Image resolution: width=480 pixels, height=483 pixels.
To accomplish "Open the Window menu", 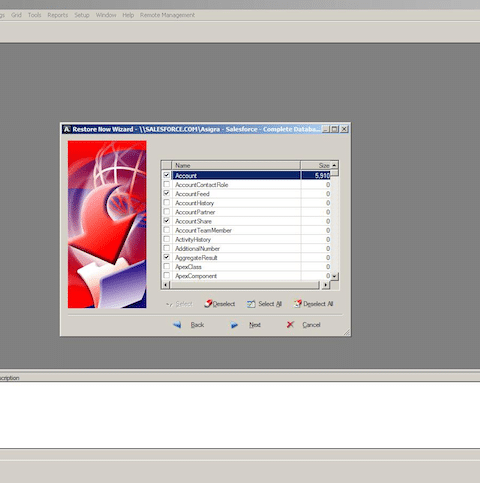I will pos(106,15).
